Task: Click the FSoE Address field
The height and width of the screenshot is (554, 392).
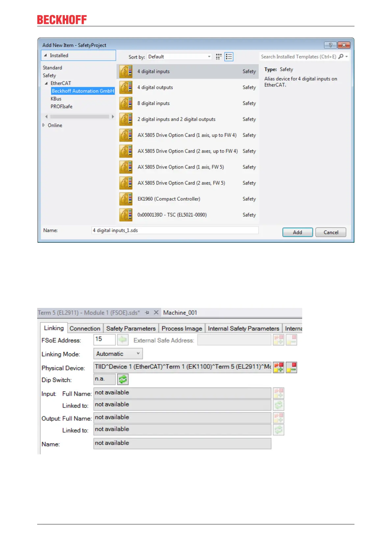Action: click(105, 340)
